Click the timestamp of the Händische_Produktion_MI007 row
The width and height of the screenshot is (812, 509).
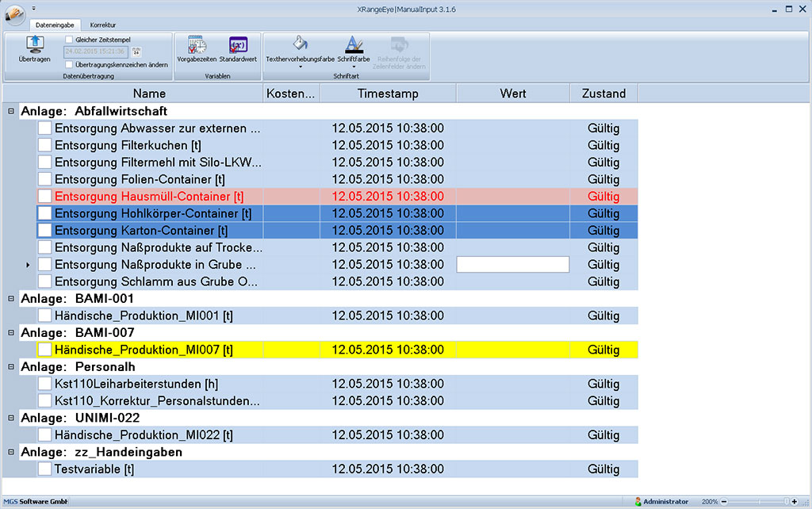[x=388, y=350]
